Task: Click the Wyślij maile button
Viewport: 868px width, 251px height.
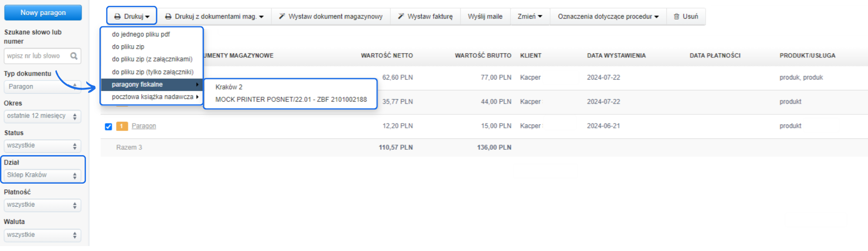Action: (485, 17)
